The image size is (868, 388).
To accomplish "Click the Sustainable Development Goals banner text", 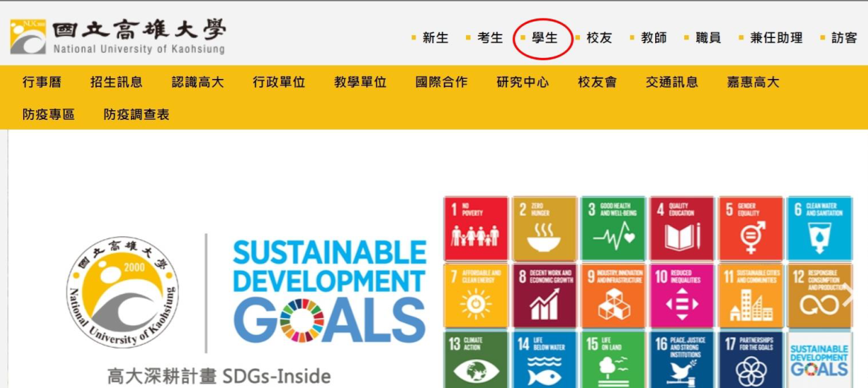I will [329, 290].
